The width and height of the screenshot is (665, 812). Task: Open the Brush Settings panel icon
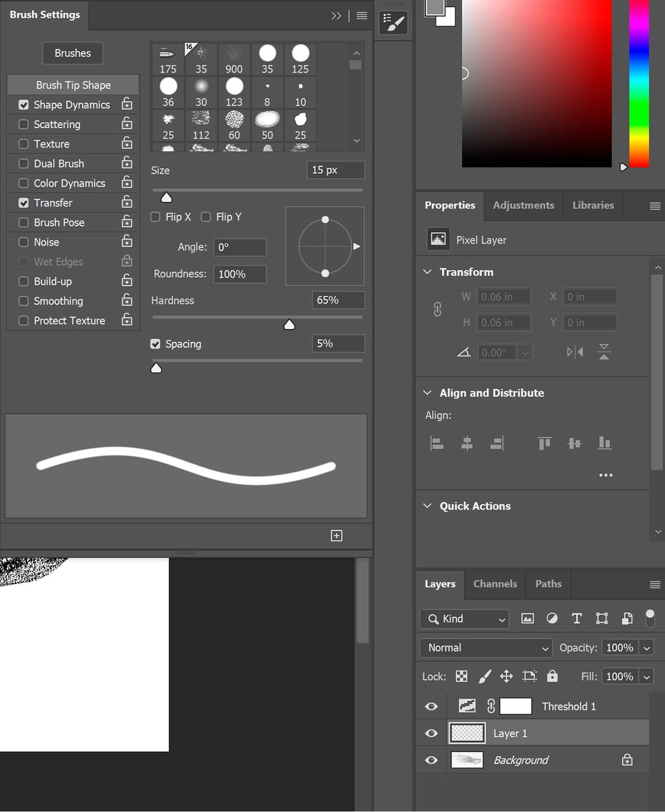pos(394,23)
